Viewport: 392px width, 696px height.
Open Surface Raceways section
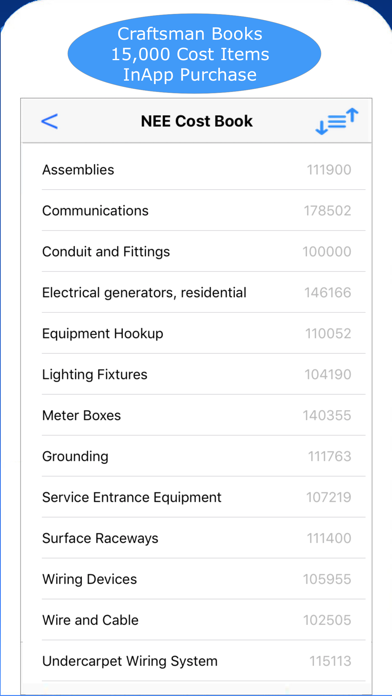[196, 538]
